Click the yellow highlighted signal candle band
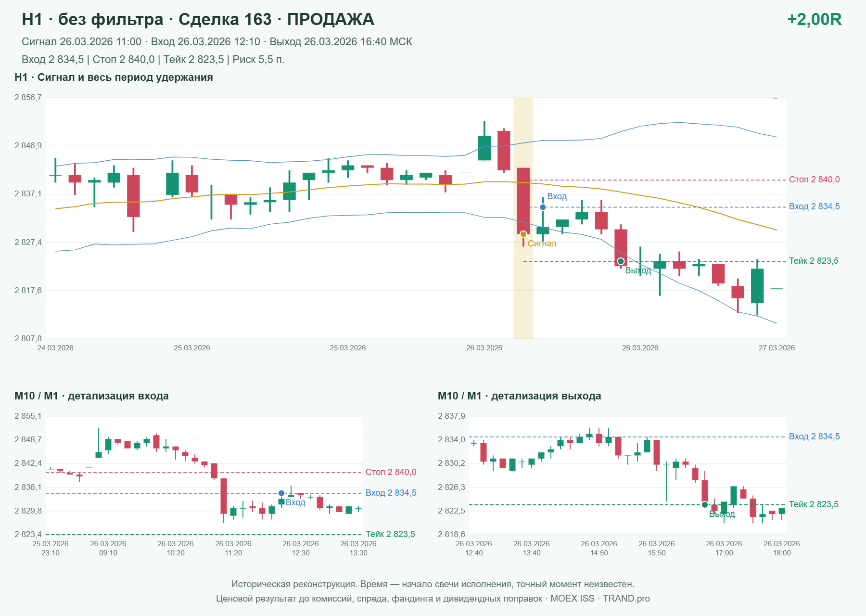This screenshot has width=866, height=616. (523, 218)
